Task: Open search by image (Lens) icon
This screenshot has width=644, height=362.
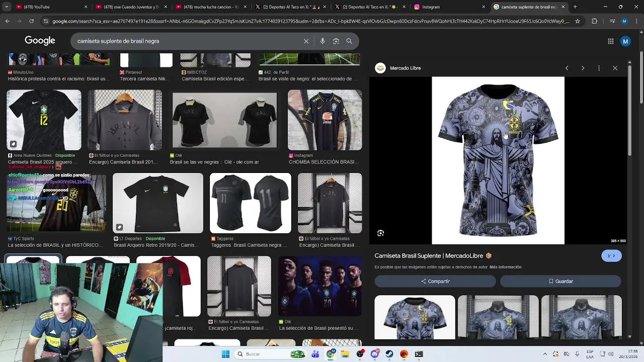Action: pyautogui.click(x=336, y=41)
